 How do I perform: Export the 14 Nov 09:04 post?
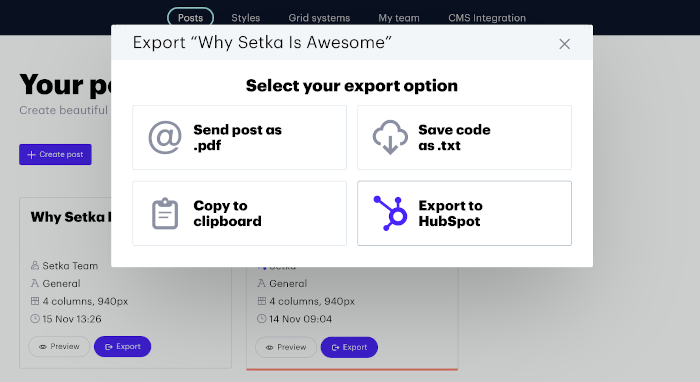(x=349, y=347)
